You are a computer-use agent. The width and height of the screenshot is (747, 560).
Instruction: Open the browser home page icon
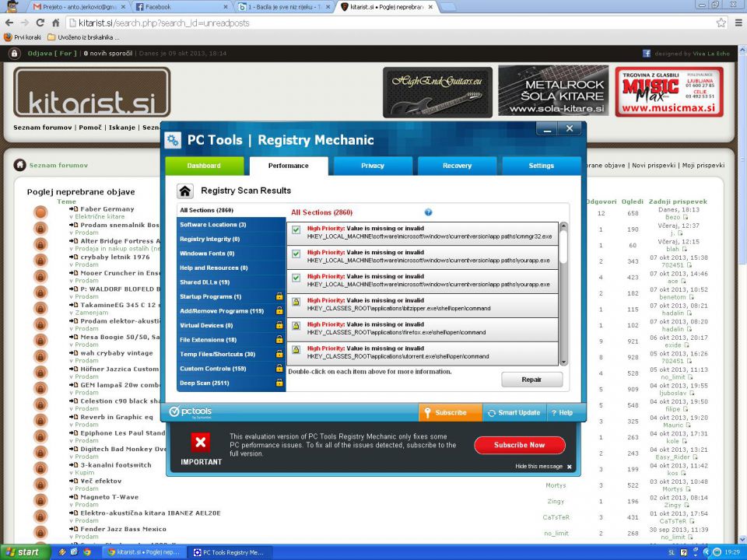tap(56, 23)
